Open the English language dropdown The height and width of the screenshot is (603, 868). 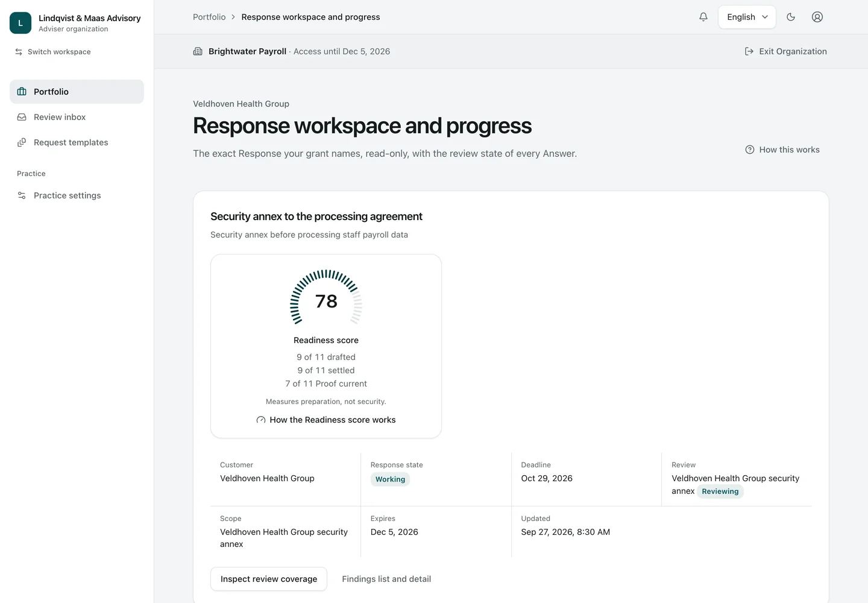747,17
